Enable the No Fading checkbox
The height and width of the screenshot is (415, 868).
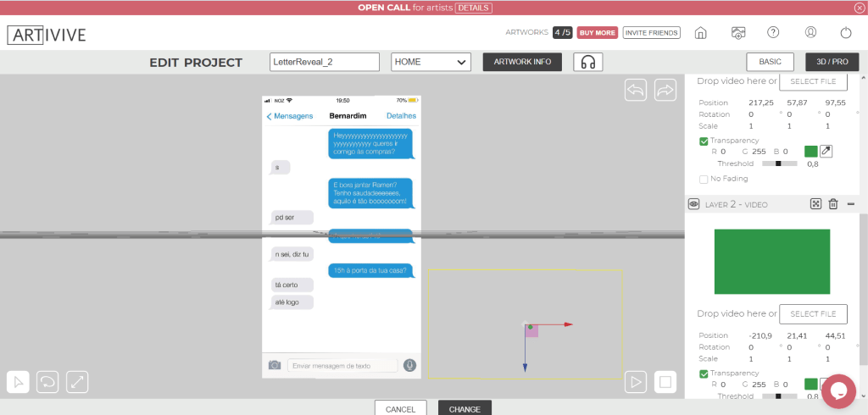(x=704, y=179)
